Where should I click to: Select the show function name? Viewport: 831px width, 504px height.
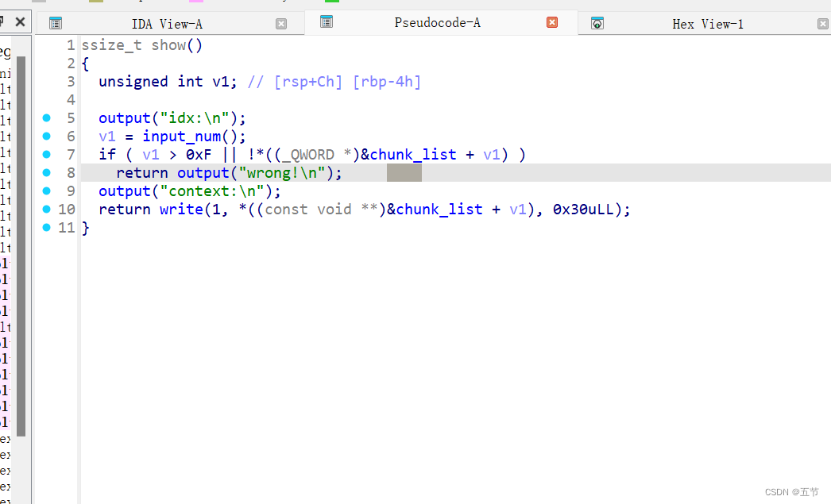point(168,45)
